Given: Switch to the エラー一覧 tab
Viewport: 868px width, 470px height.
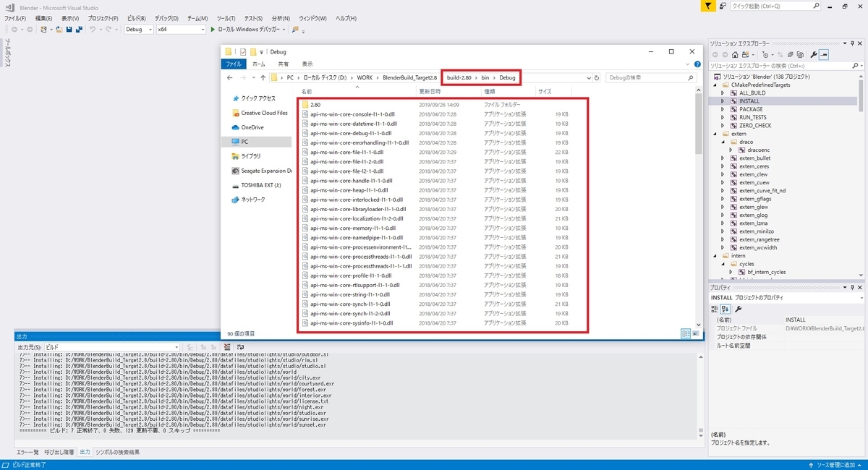Looking at the screenshot, I should tap(27, 452).
